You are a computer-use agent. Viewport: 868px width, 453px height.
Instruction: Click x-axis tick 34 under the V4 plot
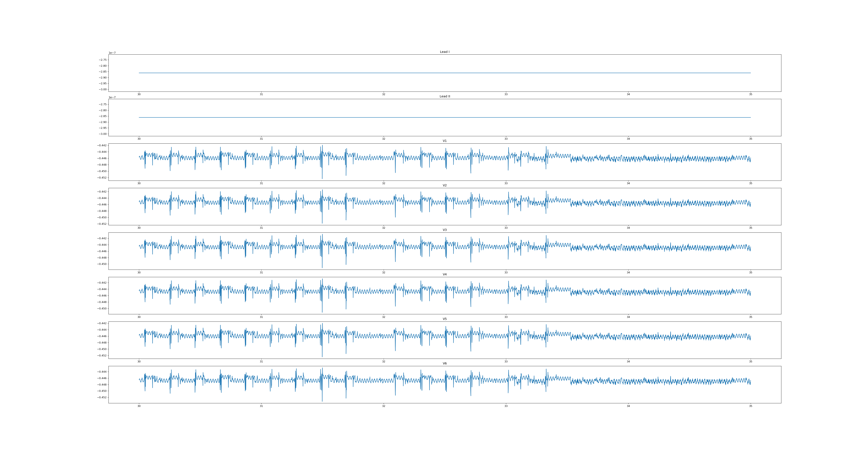pyautogui.click(x=628, y=317)
